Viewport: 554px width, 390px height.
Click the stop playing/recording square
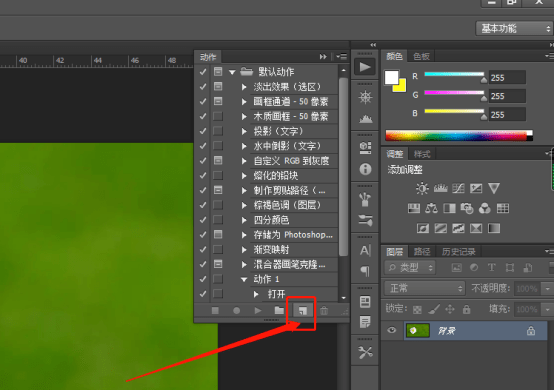pyautogui.click(x=215, y=310)
